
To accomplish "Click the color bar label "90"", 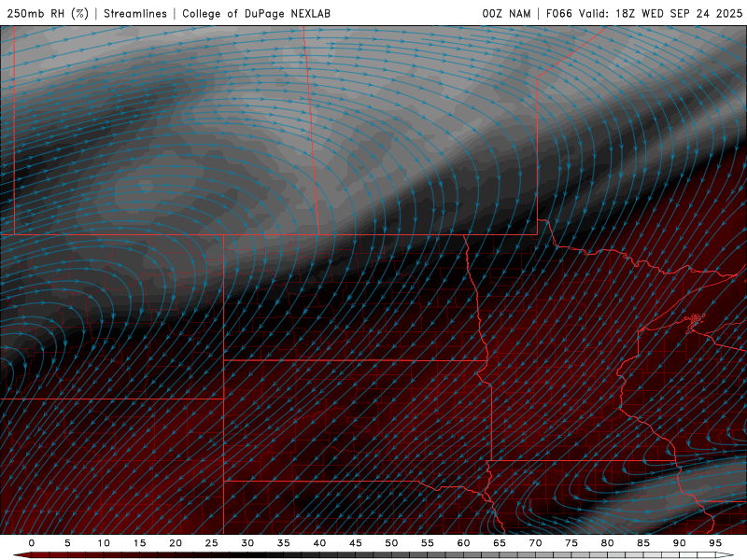I will [x=680, y=543].
